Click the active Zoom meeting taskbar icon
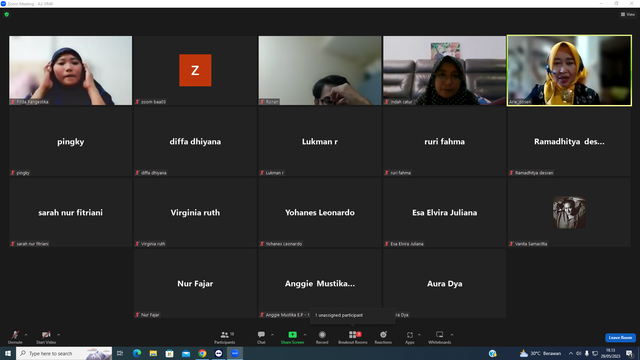Viewport: 640px width, 360px height. pyautogui.click(x=235, y=353)
